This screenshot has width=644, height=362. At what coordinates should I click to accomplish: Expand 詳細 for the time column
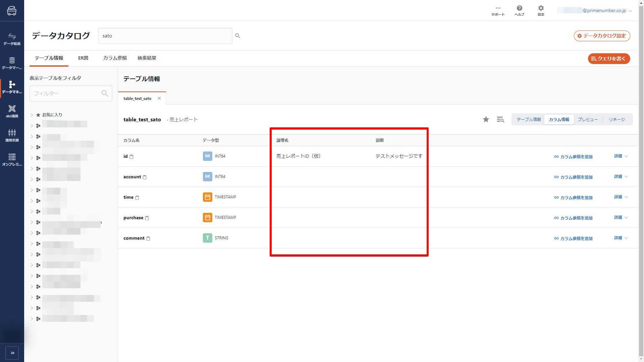point(621,197)
